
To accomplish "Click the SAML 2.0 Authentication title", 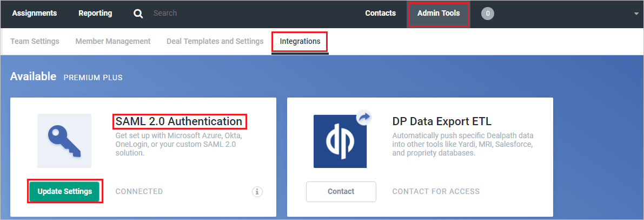I will [178, 121].
